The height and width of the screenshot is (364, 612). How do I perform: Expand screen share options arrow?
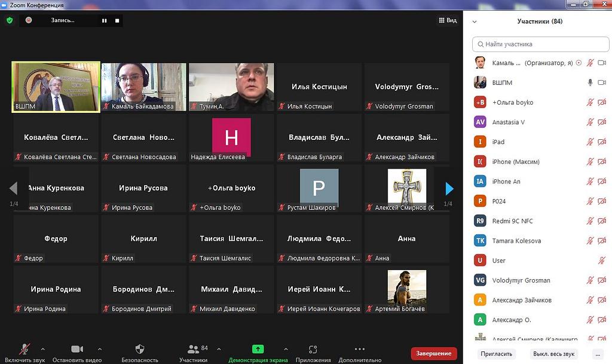286,348
